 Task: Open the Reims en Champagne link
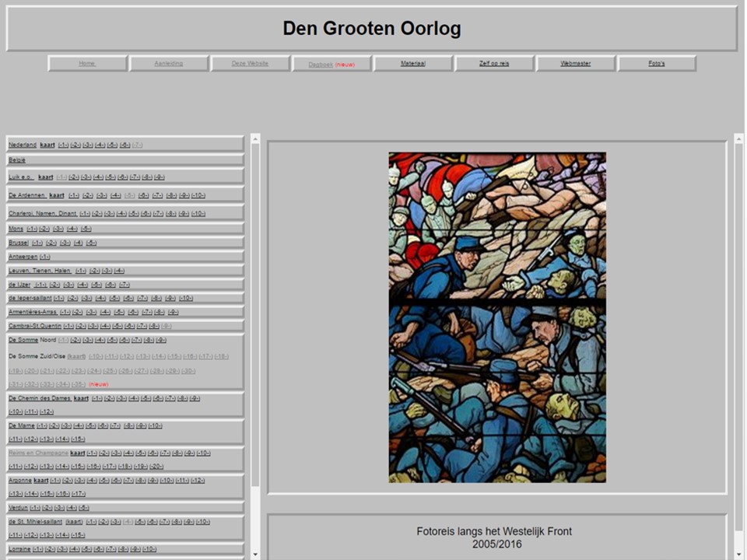pyautogui.click(x=39, y=453)
